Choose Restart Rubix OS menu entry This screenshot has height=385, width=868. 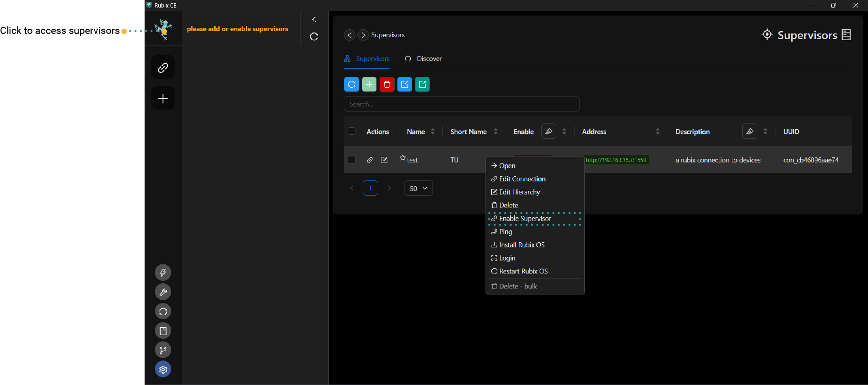point(535,271)
